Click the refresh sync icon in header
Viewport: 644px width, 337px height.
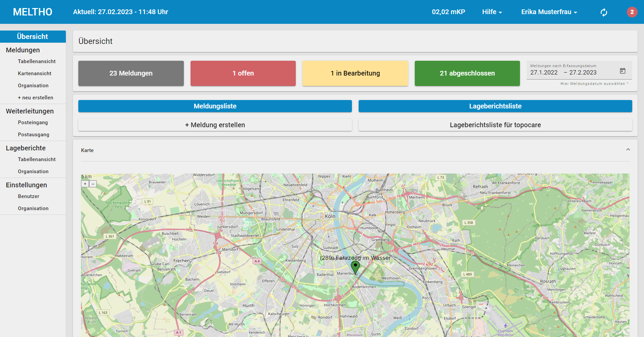click(604, 12)
